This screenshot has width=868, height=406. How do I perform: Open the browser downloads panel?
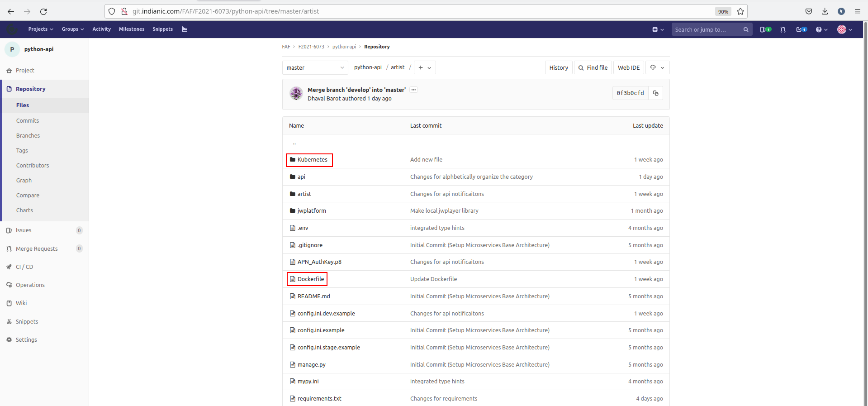[825, 11]
